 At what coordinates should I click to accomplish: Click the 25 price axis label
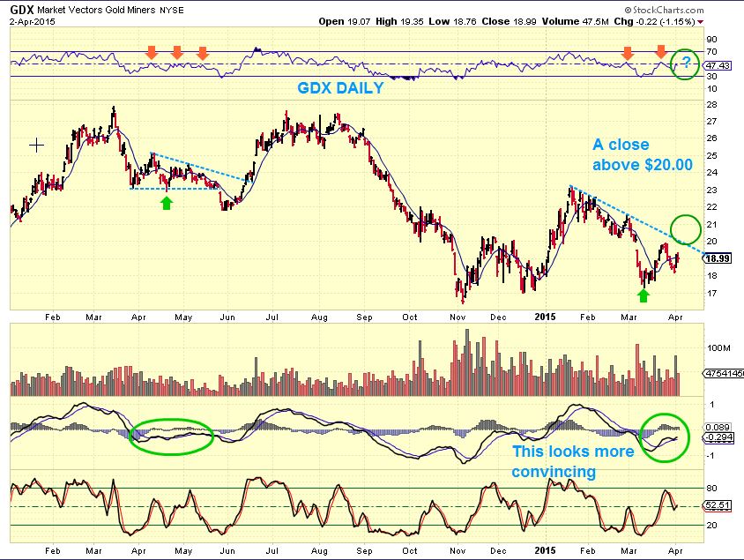711,156
